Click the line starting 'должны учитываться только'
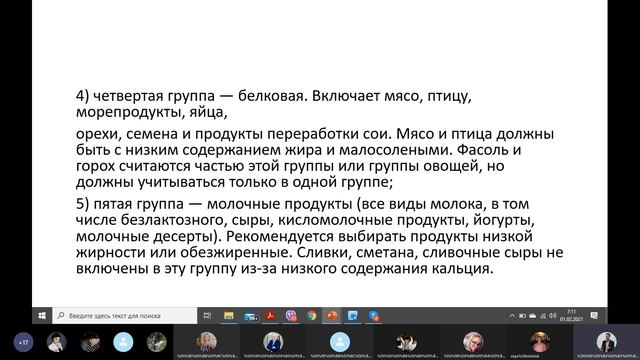The width and height of the screenshot is (640, 360). tap(234, 182)
